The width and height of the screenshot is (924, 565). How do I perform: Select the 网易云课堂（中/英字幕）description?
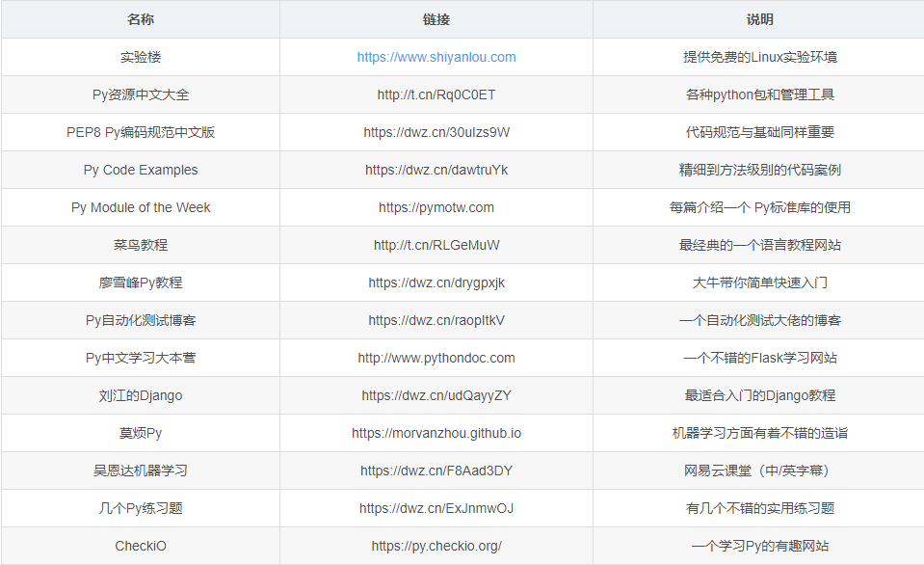click(x=759, y=471)
